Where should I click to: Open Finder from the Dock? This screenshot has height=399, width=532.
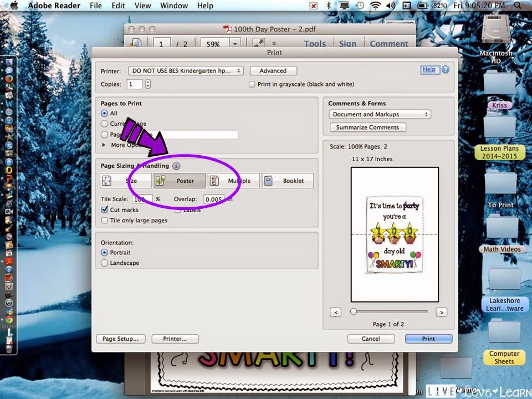tap(9, 62)
